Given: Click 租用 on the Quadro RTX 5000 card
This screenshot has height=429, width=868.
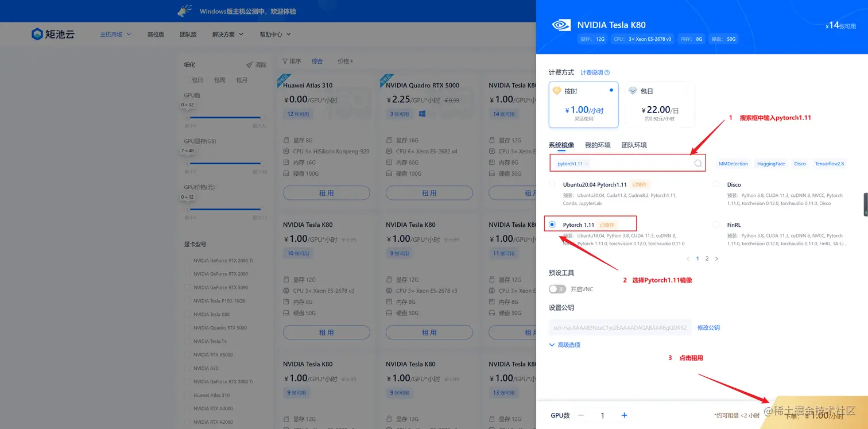Looking at the screenshot, I should point(429,193).
